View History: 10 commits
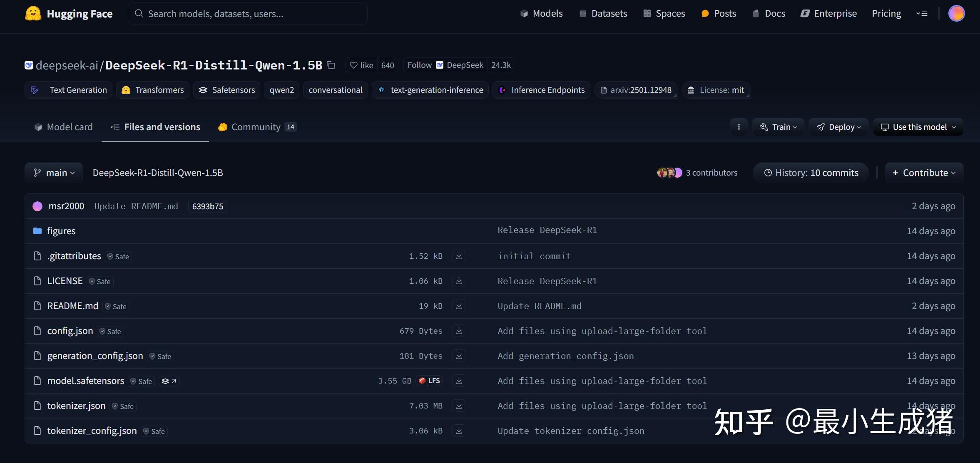The height and width of the screenshot is (463, 980). [811, 173]
